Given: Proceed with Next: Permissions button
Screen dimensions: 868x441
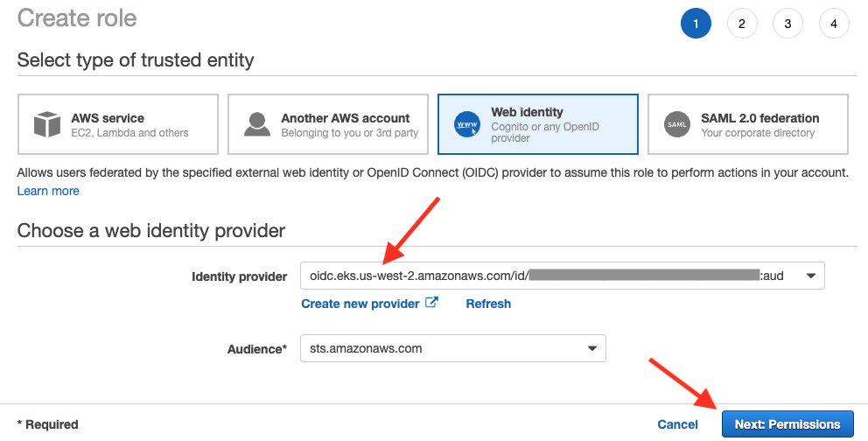Looking at the screenshot, I should [787, 424].
